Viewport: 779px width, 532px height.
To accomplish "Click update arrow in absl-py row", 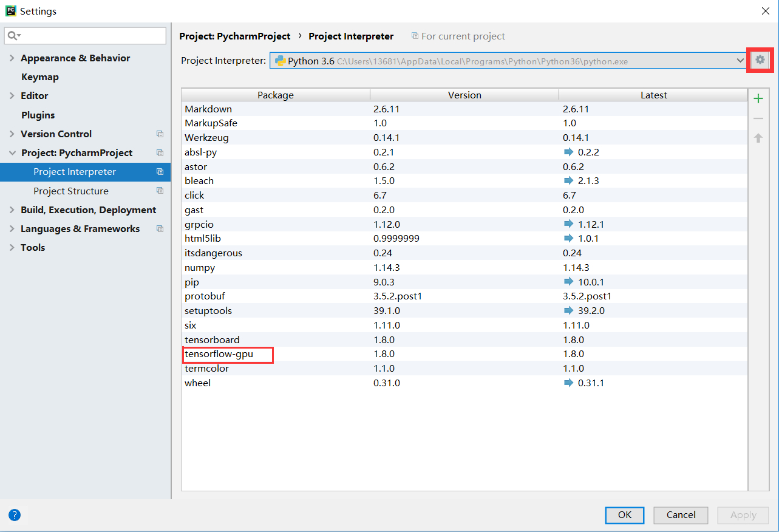I will (x=568, y=152).
